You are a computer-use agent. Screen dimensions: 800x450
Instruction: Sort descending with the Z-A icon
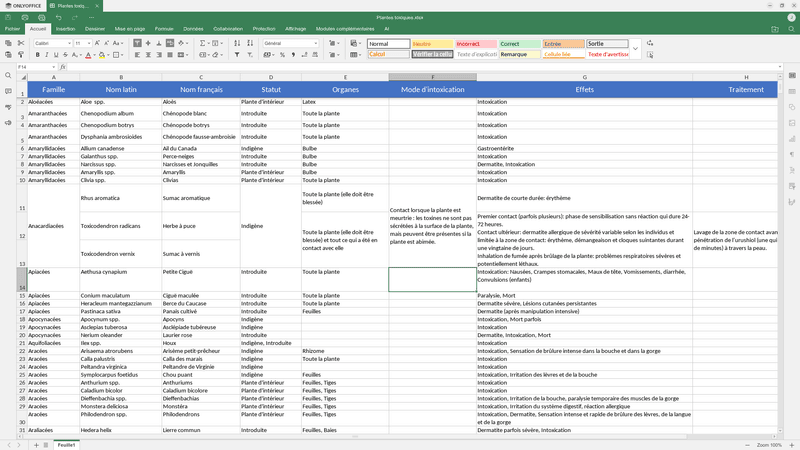[x=249, y=43]
